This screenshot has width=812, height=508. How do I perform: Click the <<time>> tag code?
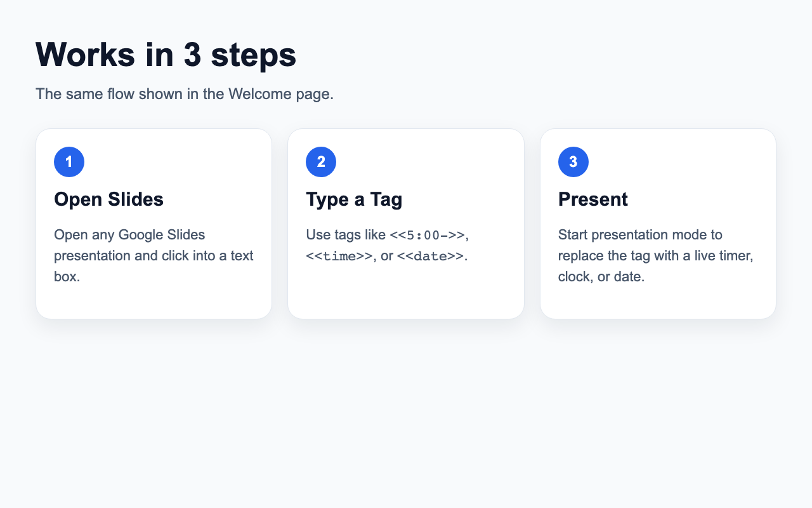(339, 257)
